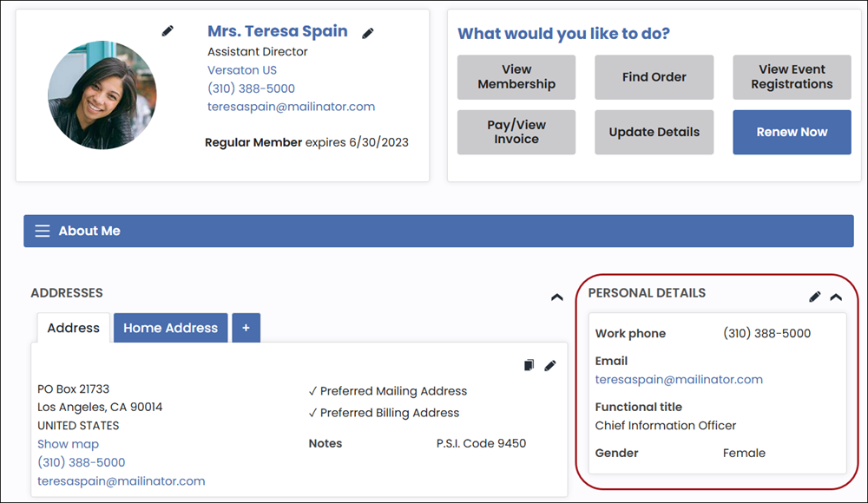868x503 pixels.
Task: Collapse the Addresses section chevron
Action: click(557, 297)
